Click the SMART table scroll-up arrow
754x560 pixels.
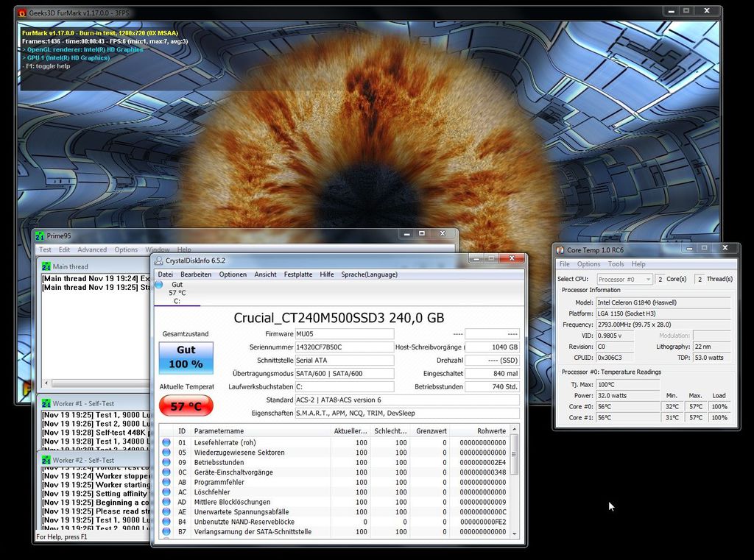tap(514, 429)
